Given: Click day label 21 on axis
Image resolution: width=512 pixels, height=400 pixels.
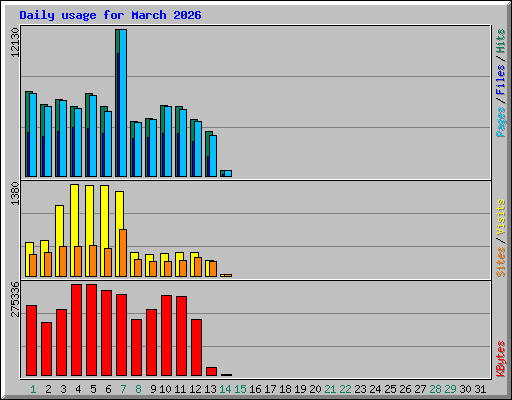Looking at the screenshot, I should 330,389.
